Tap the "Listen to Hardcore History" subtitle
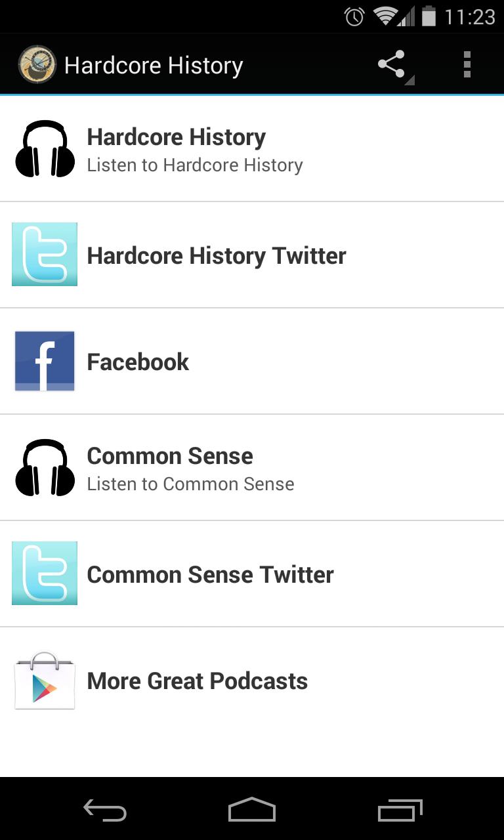This screenshot has height=840, width=504. coord(195,165)
